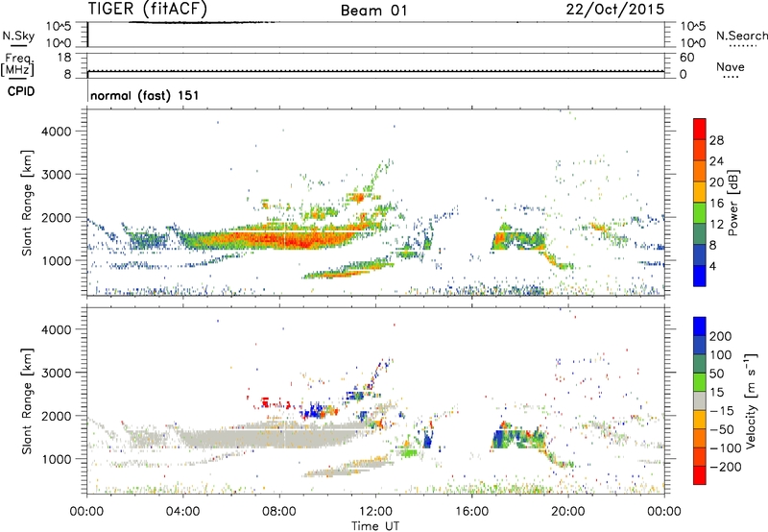
Task: Click the N.Search legend label
Action: (742, 36)
